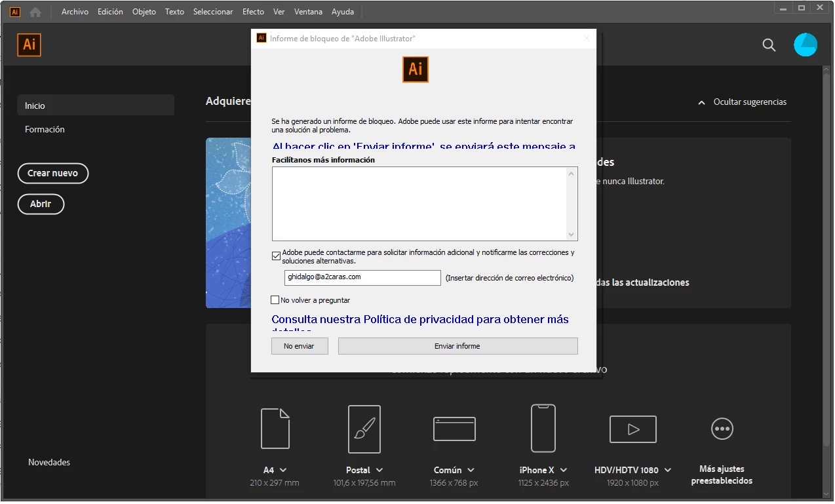
Task: Open the Ayuda menu
Action: (343, 12)
